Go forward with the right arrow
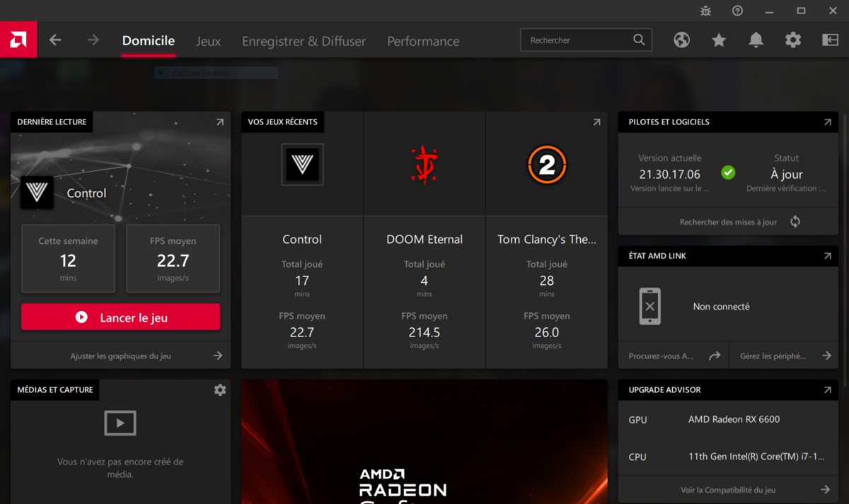Viewport: 849px width, 504px height. 93,40
